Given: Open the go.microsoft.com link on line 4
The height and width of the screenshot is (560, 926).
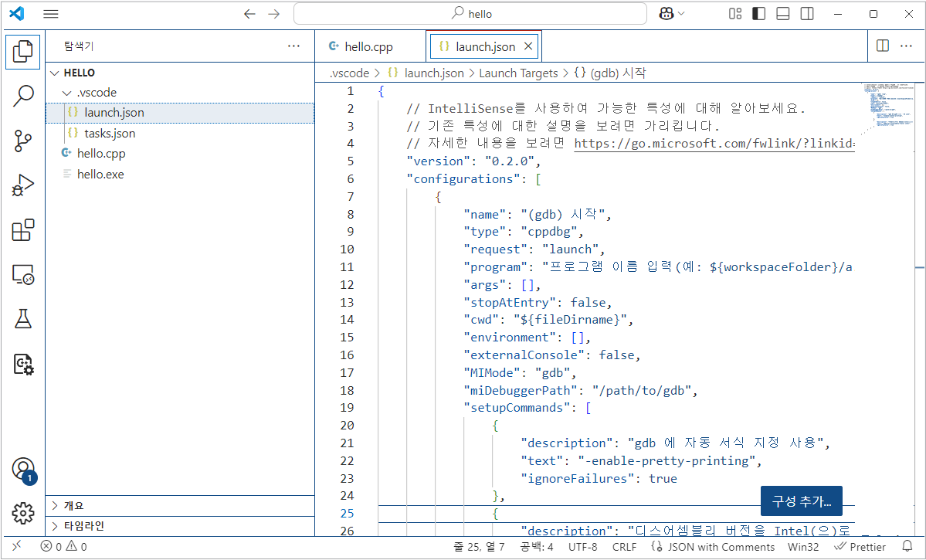Looking at the screenshot, I should (x=714, y=144).
